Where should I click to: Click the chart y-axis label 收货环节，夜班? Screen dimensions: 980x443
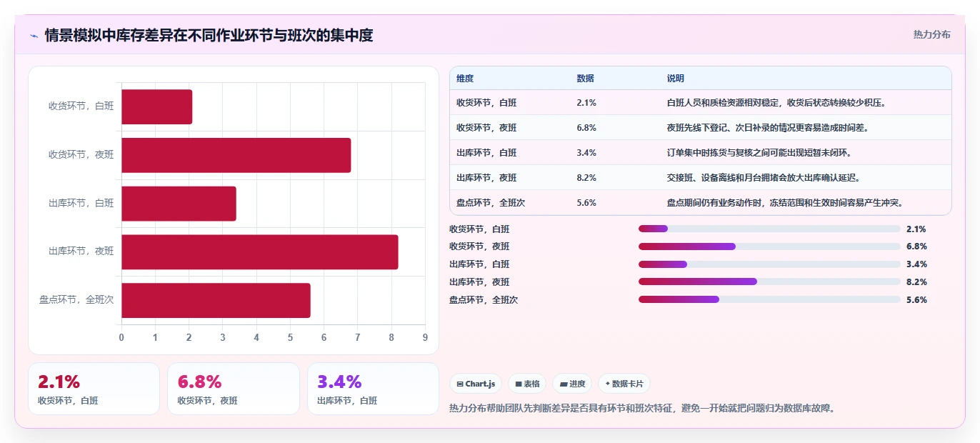(81, 154)
